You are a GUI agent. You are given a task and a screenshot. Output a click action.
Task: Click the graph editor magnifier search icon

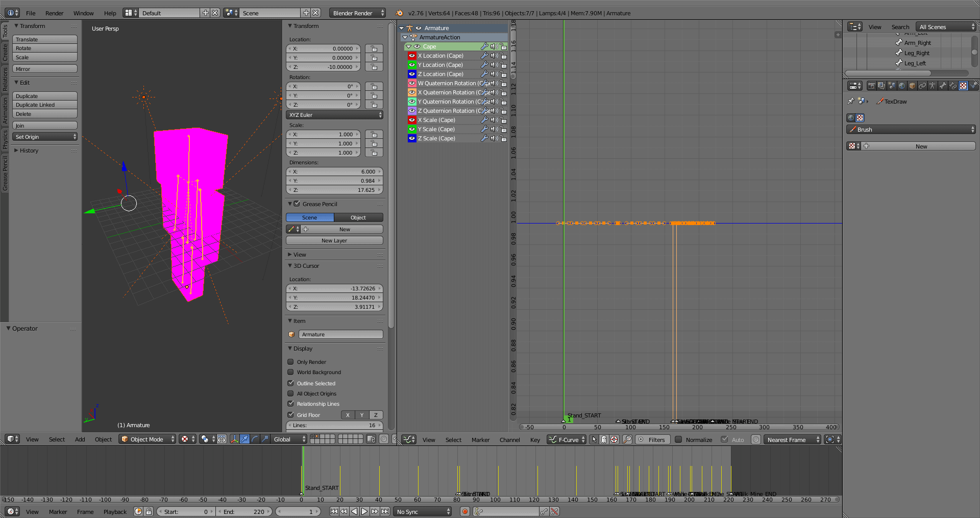point(627,439)
